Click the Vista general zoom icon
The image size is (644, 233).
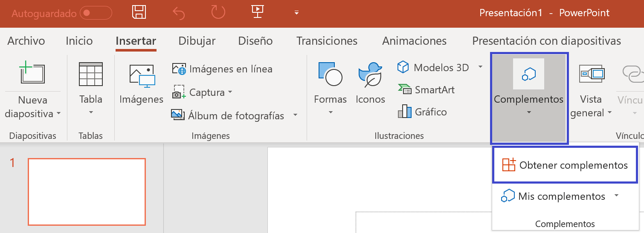(x=592, y=74)
